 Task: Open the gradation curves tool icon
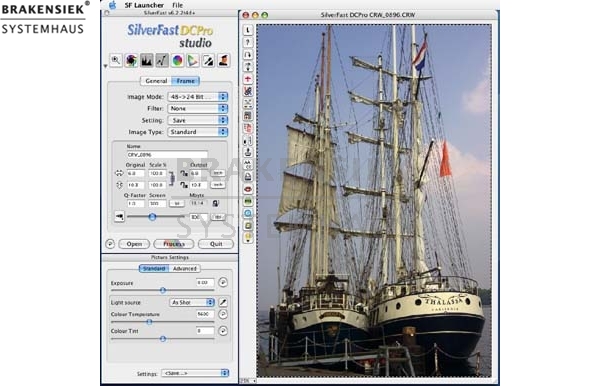tap(162, 60)
